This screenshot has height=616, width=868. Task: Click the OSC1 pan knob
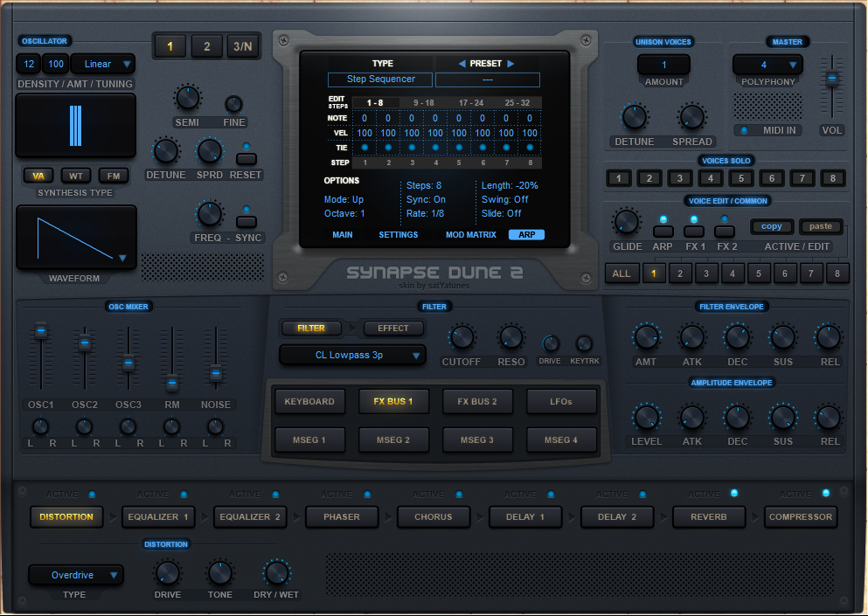click(x=40, y=426)
